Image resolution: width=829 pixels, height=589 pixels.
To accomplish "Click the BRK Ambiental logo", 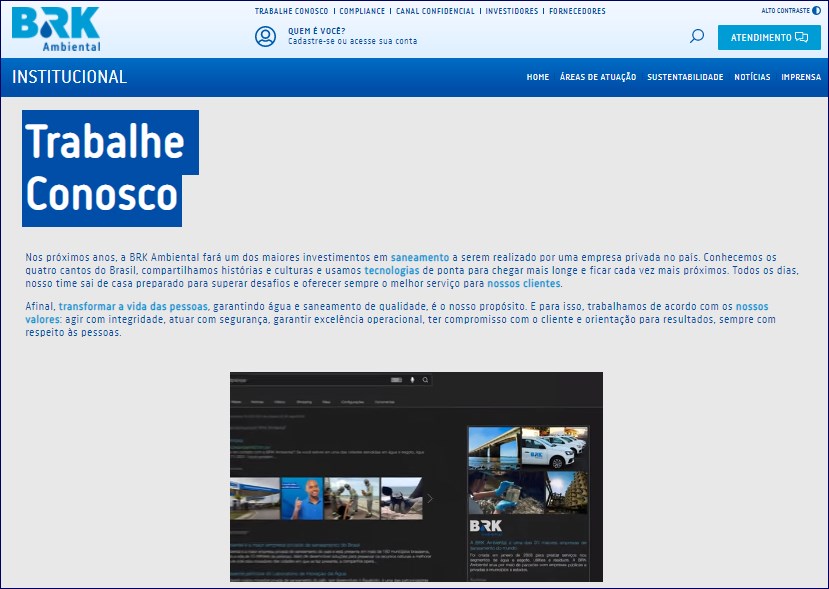I will [56, 29].
